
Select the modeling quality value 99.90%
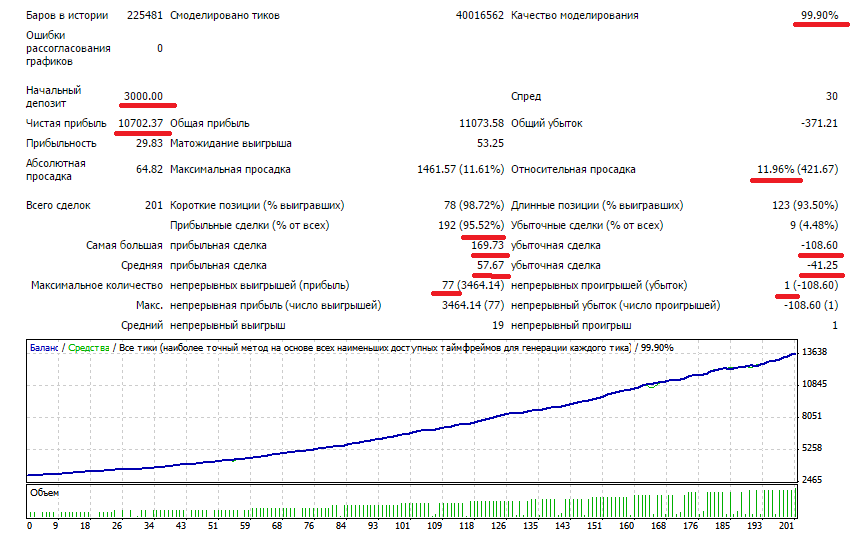818,16
